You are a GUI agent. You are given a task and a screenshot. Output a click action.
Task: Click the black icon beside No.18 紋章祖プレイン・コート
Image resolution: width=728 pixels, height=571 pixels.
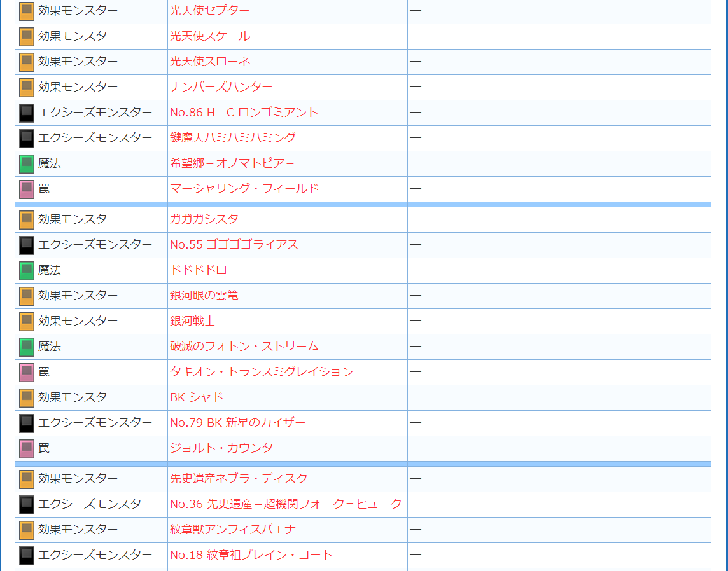(27, 555)
